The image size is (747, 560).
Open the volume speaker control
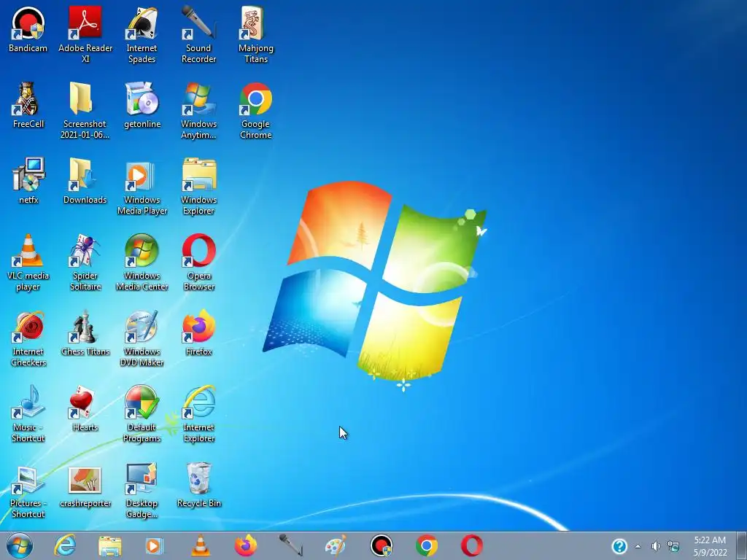pyautogui.click(x=656, y=546)
